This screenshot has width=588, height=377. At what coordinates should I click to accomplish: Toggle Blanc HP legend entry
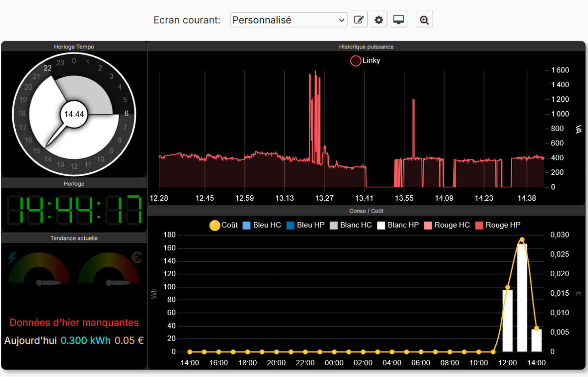[398, 225]
